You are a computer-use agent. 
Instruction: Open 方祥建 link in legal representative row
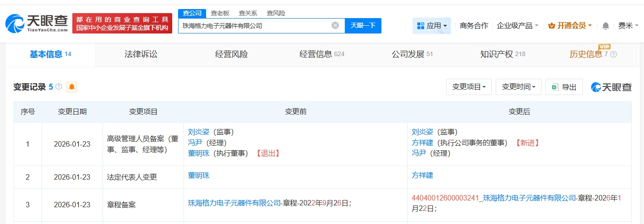point(422,176)
